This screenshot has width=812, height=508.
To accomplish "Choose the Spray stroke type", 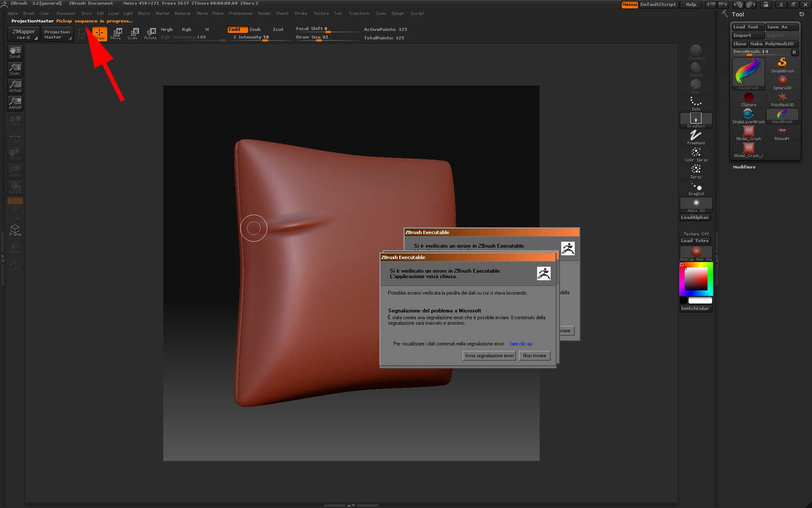I will [696, 171].
